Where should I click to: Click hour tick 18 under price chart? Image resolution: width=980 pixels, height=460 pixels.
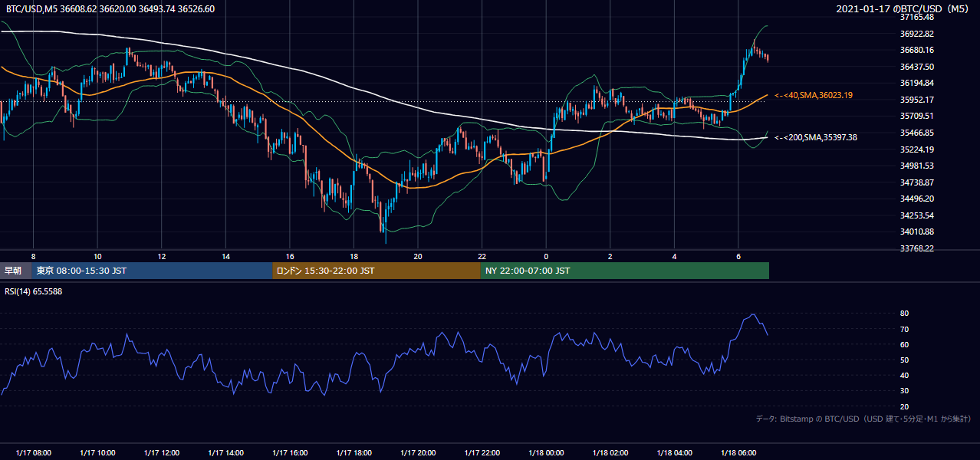point(354,256)
